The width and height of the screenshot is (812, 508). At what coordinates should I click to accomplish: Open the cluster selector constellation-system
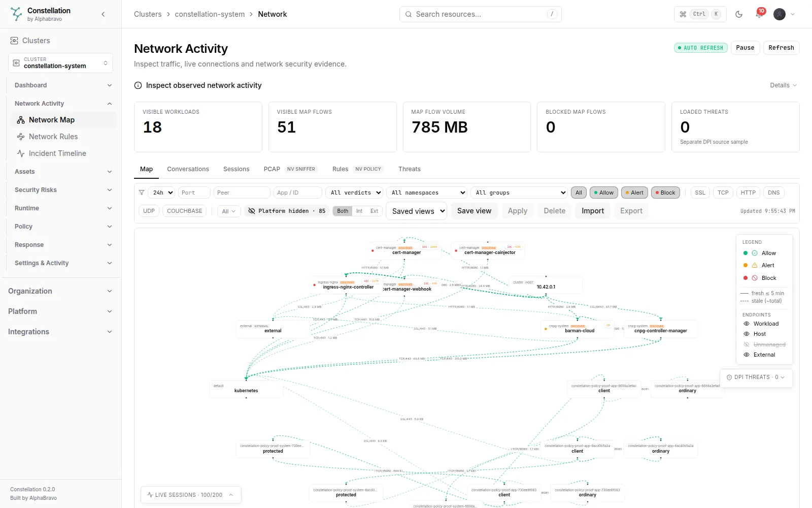(60, 63)
